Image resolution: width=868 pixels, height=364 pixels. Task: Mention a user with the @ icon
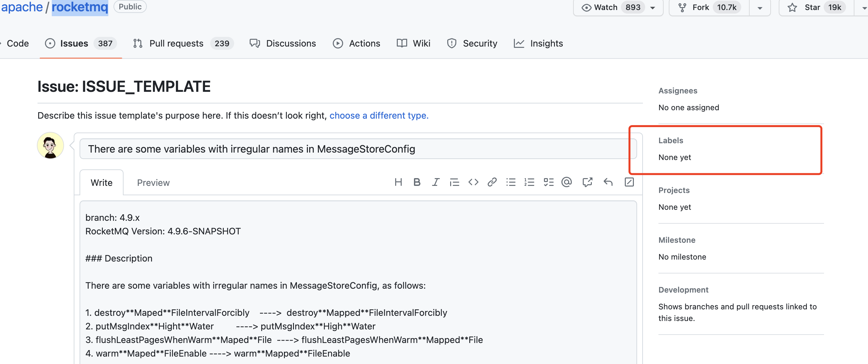click(x=567, y=182)
